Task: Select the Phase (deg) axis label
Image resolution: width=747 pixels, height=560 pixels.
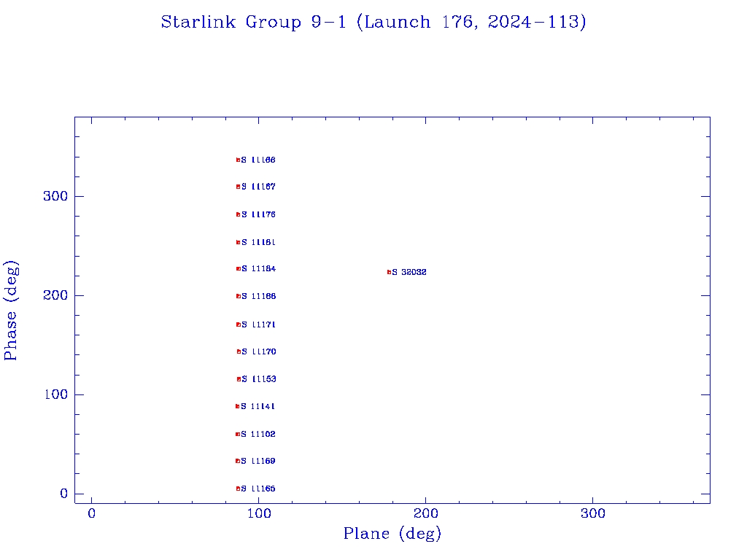Action: click(x=11, y=311)
